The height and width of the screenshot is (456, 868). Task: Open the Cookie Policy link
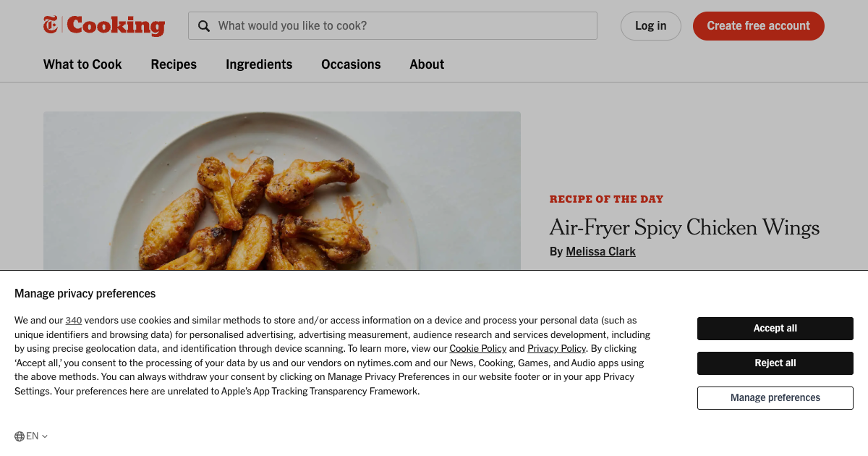(477, 348)
